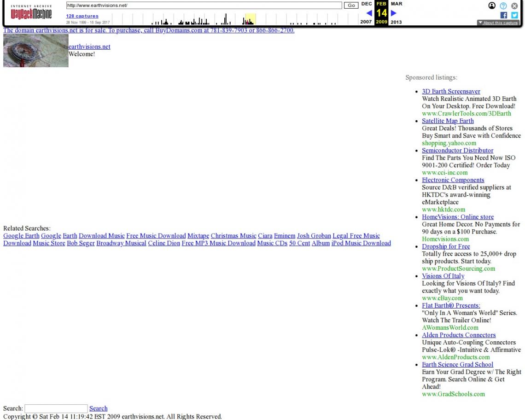The width and height of the screenshot is (525, 420).
Task: Click the Music Store related search
Action: 49,243
